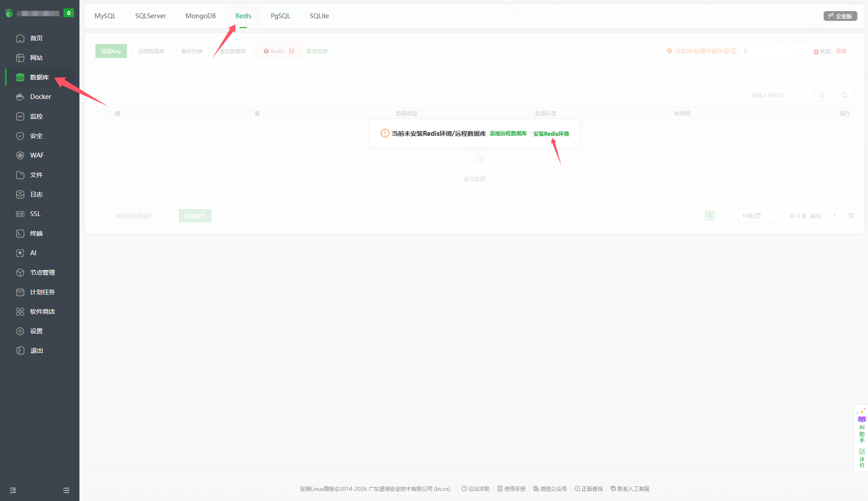
Task: Launch the 终端 terminal icon
Action: click(20, 233)
